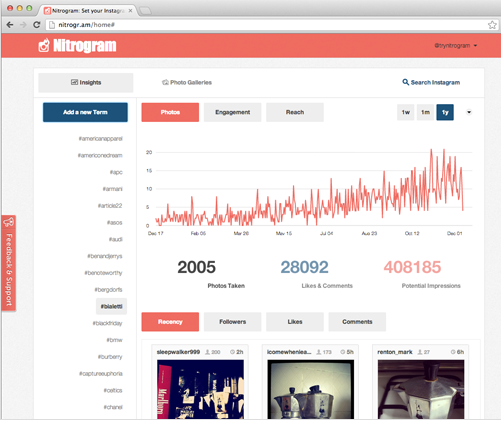Image resolution: width=501 pixels, height=421 pixels.
Task: Switch to the Photo Galleries tab
Action: (x=187, y=82)
